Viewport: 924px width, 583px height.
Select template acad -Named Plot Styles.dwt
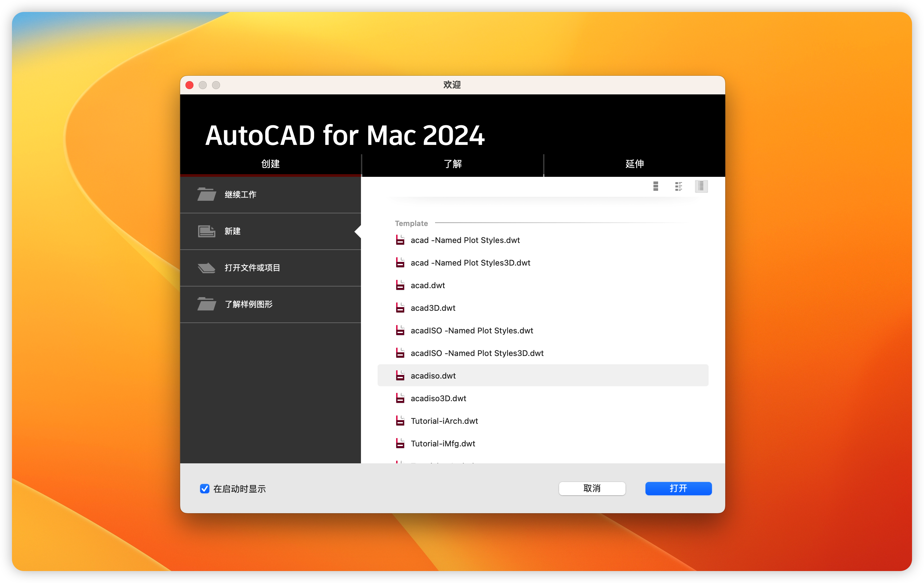coord(543,240)
